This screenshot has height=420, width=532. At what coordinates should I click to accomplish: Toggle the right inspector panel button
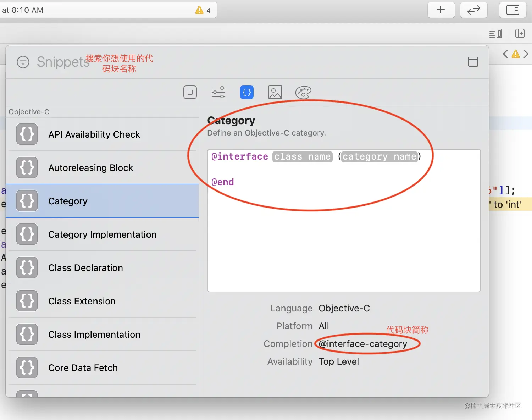pyautogui.click(x=512, y=10)
